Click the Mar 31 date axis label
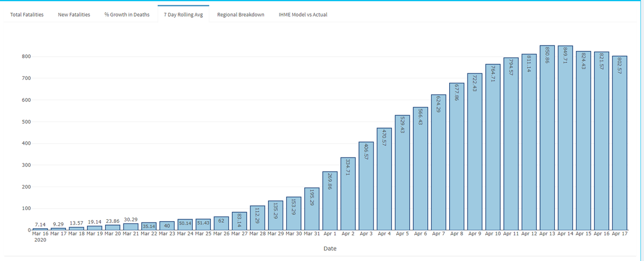This screenshot has height=261, width=644. (312, 234)
